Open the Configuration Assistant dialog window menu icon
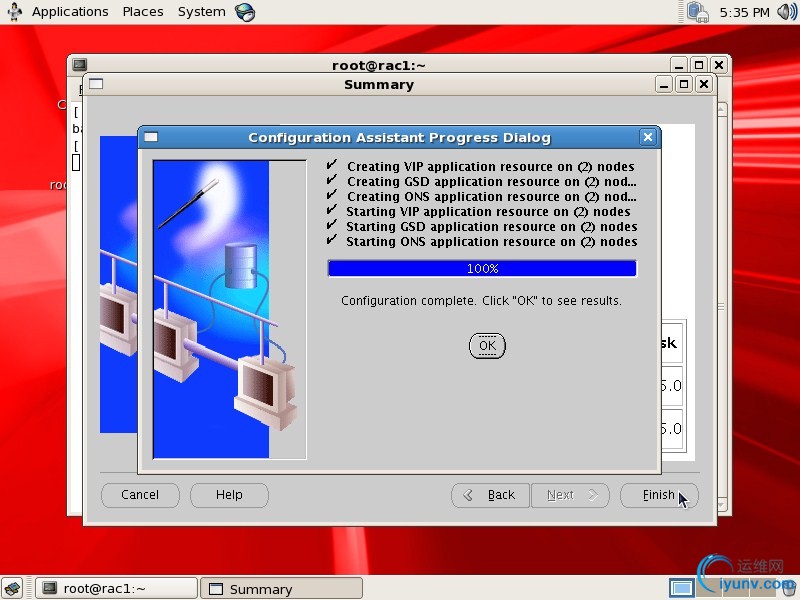Screen dimensions: 800x600 tap(151, 137)
